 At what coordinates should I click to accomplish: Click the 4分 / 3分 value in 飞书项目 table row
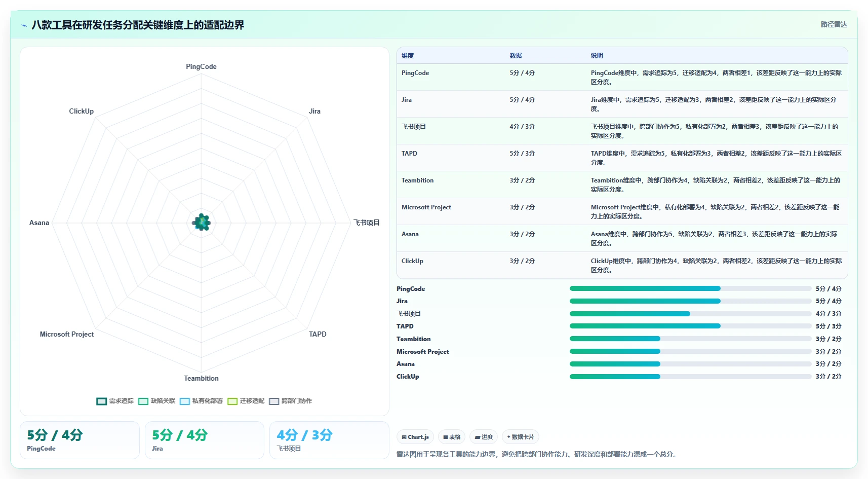coord(522,127)
